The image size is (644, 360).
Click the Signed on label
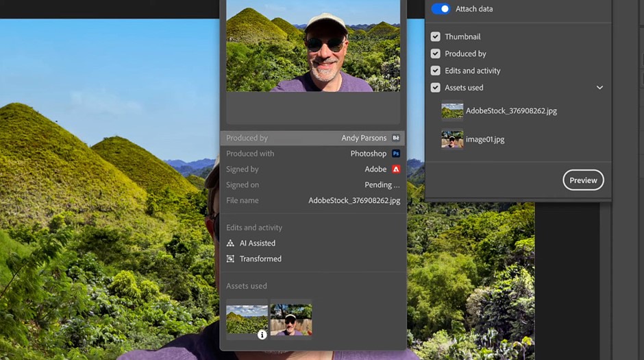click(x=243, y=185)
